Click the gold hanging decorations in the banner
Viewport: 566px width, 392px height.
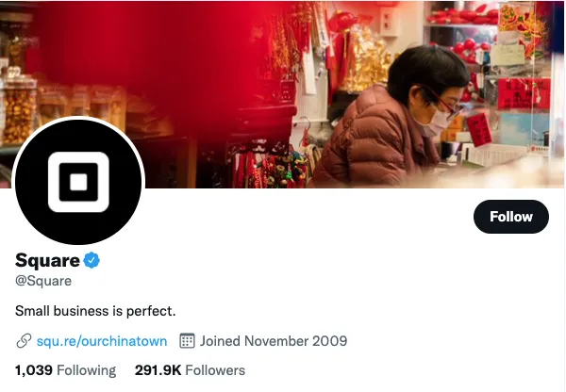pyautogui.click(x=364, y=59)
